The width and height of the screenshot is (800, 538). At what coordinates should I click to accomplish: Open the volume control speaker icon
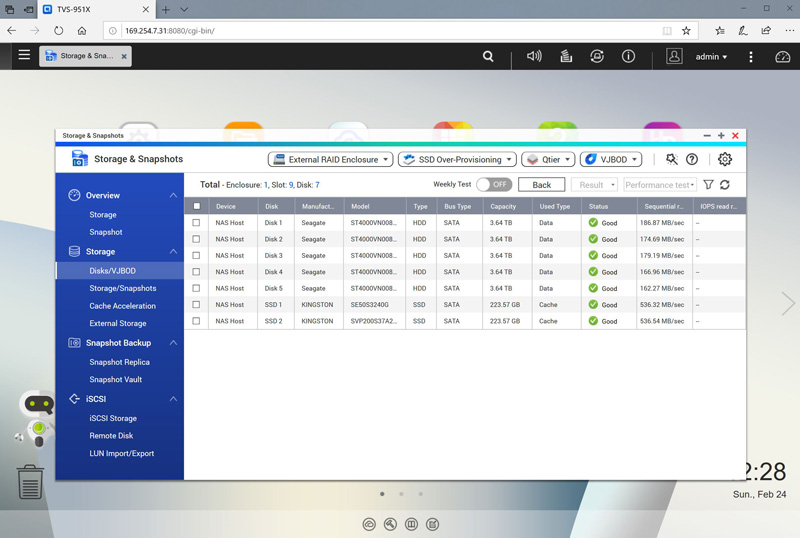click(534, 56)
